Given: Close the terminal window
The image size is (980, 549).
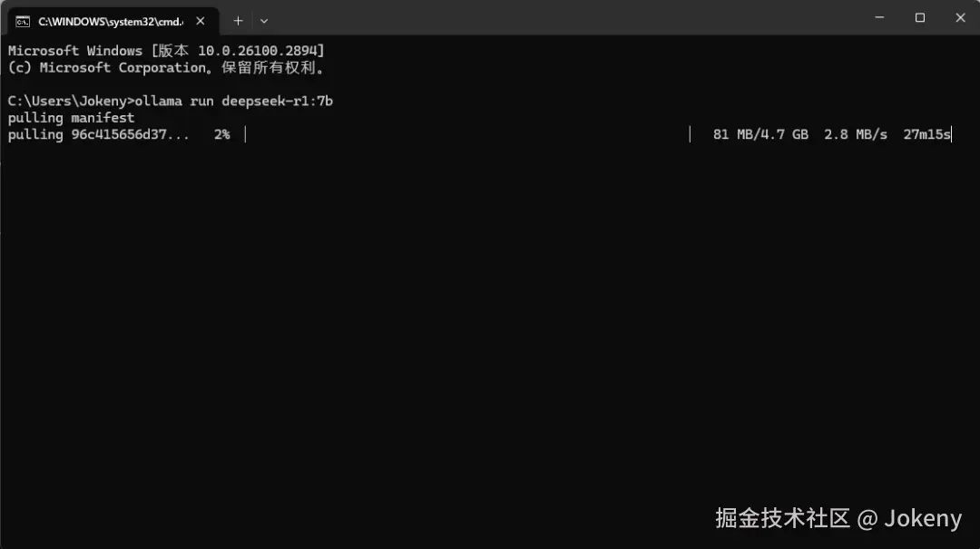Looking at the screenshot, I should (960, 17).
